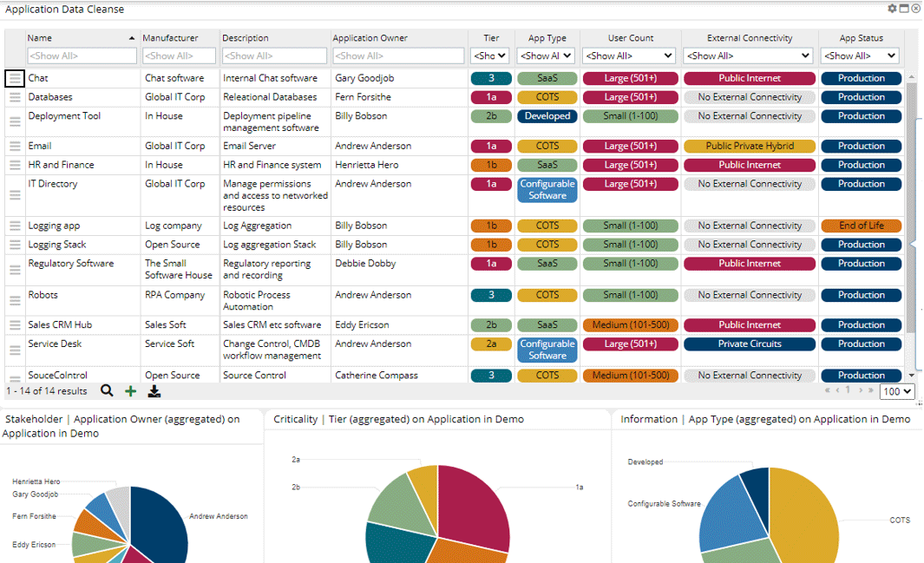The image size is (924, 563).
Task: Open the User Count filter dropdown
Action: tap(629, 56)
